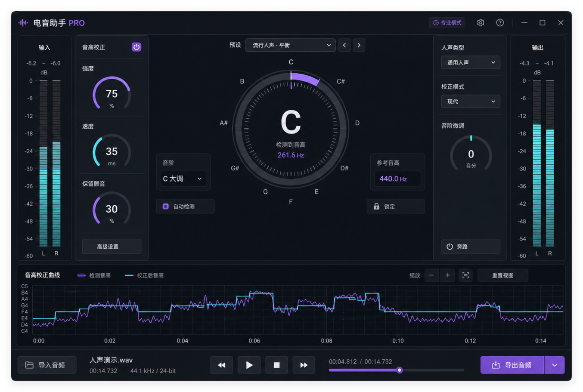Click the fit-to-view icon in curve toolbar
583x392 pixels.
coord(465,275)
